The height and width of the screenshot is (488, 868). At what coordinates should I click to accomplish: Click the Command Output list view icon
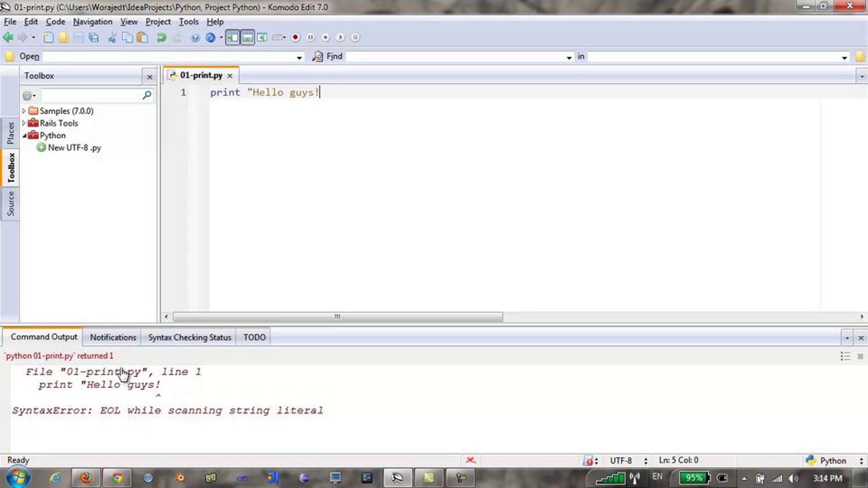[845, 356]
